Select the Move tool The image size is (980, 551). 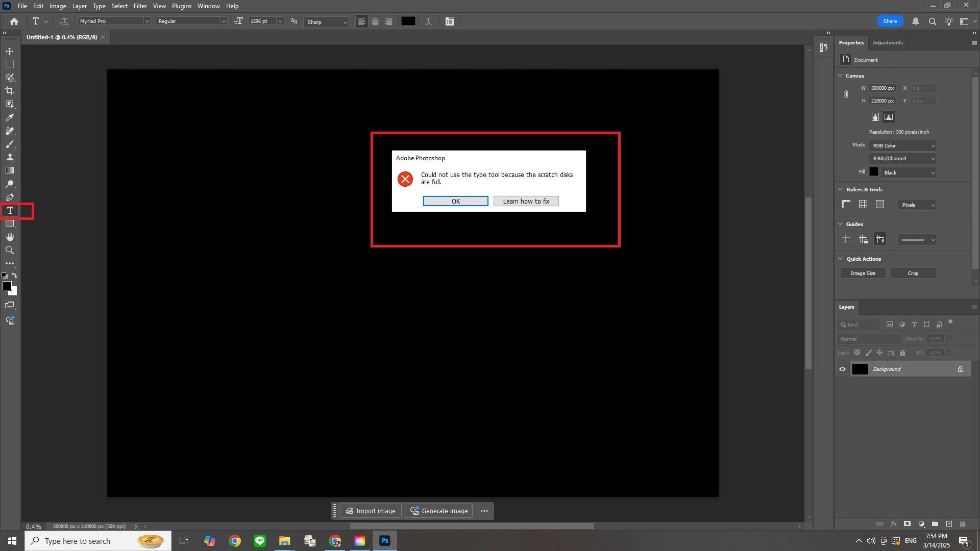coord(10,51)
